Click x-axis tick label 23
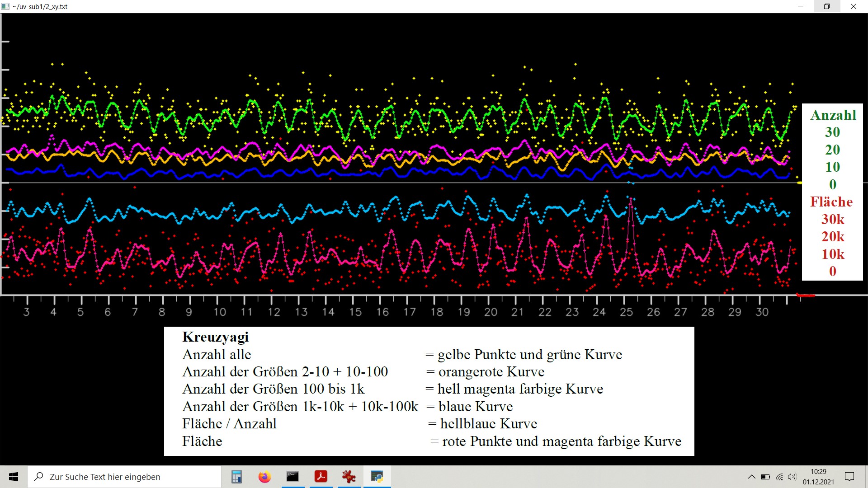 coord(572,312)
